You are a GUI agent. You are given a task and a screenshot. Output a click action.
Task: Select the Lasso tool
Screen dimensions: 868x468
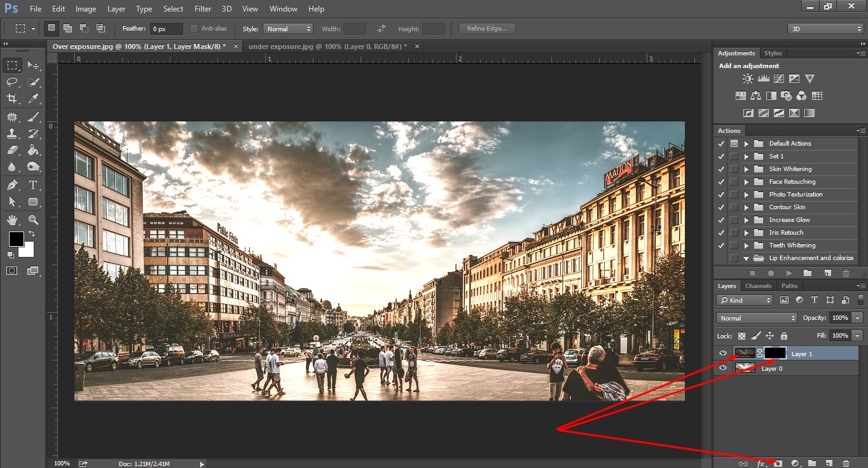pos(12,82)
